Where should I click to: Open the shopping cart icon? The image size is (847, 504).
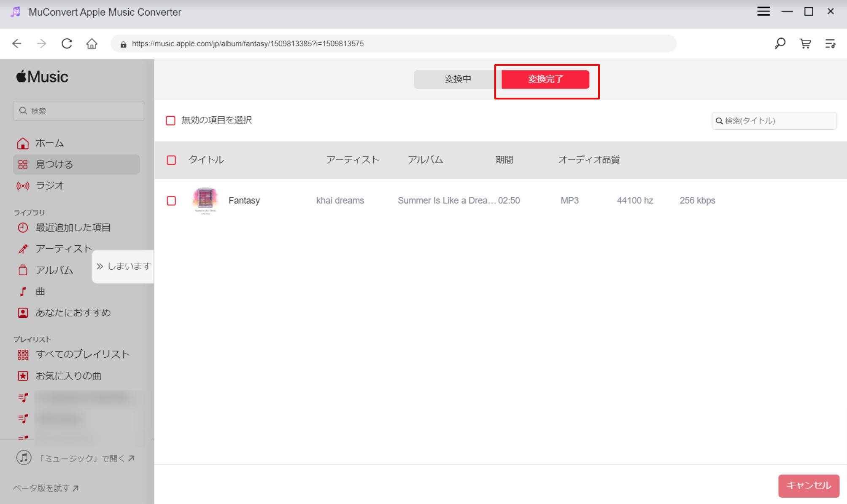805,43
